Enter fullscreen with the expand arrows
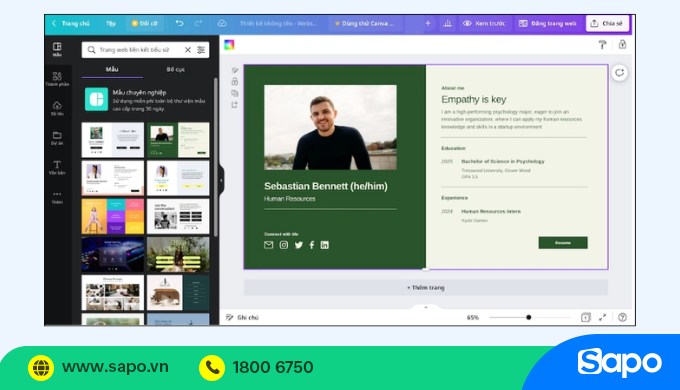Image resolution: width=680 pixels, height=390 pixels. [x=603, y=318]
